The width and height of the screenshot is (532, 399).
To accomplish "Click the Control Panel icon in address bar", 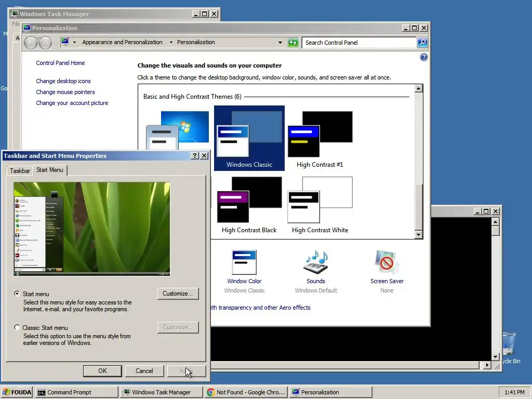I will coord(65,42).
